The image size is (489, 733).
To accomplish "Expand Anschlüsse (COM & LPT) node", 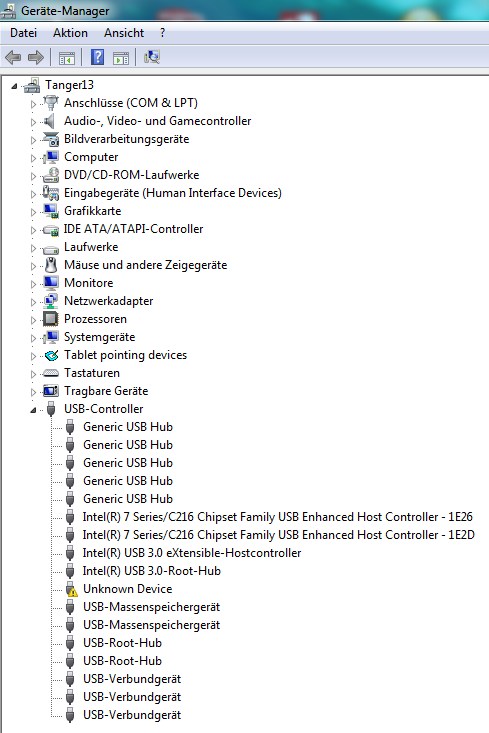I will pos(33,103).
